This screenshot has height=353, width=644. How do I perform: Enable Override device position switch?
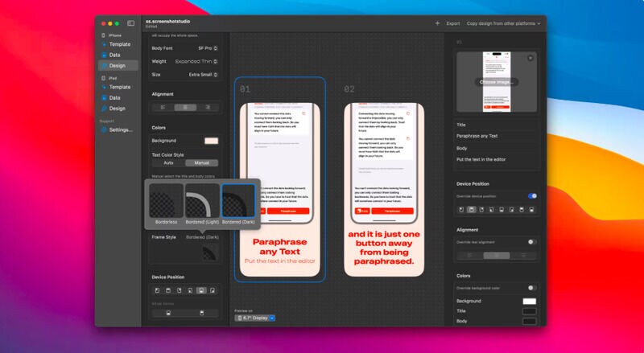coord(532,195)
